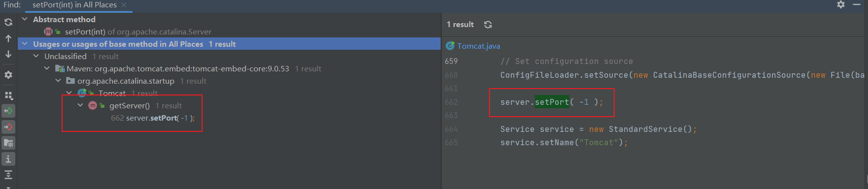Toggle show read access filter
This screenshot has height=189, width=868.
(8, 111)
